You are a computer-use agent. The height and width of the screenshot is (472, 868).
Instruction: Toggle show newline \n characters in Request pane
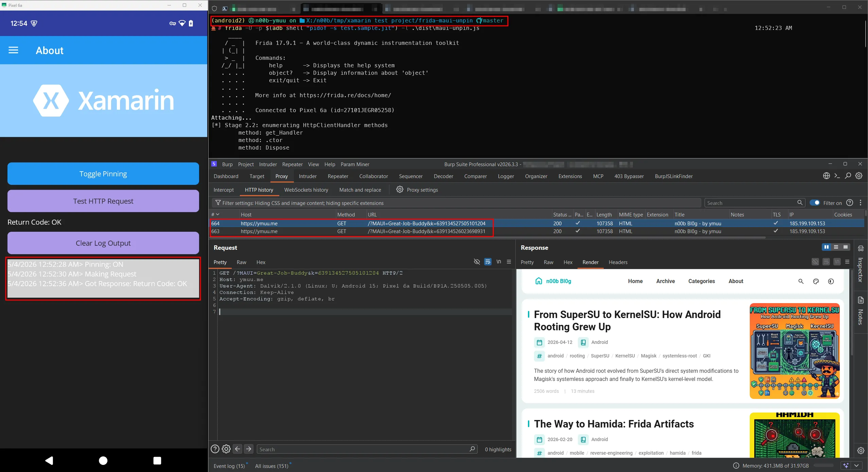point(499,262)
